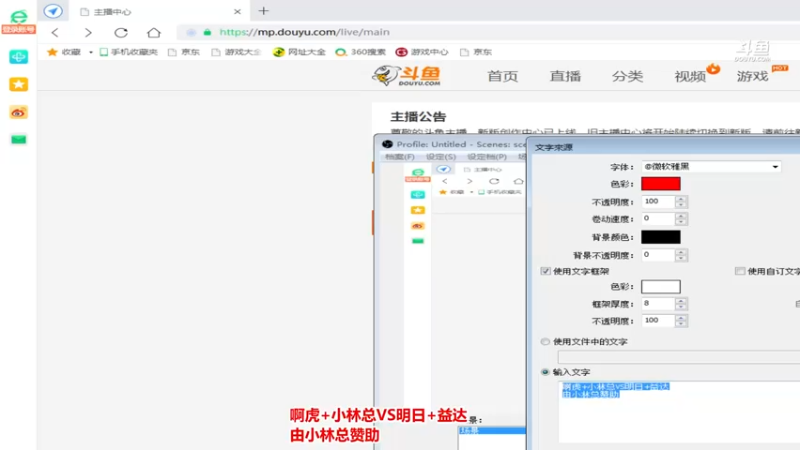
Task: Click the green lock icon in the address bar
Action: (207, 32)
